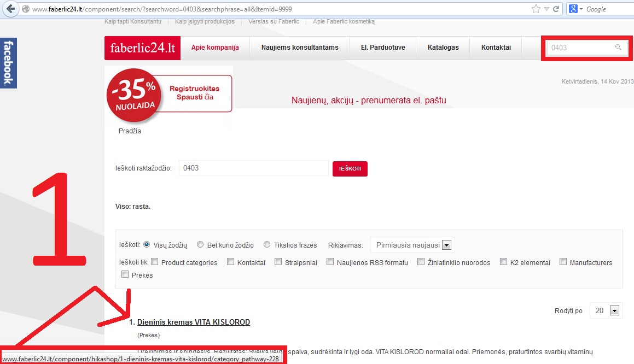Image resolution: width=634 pixels, height=364 pixels.
Task: Click Naujienų, akcijų prenumerata el. paštu link
Action: pos(369,100)
